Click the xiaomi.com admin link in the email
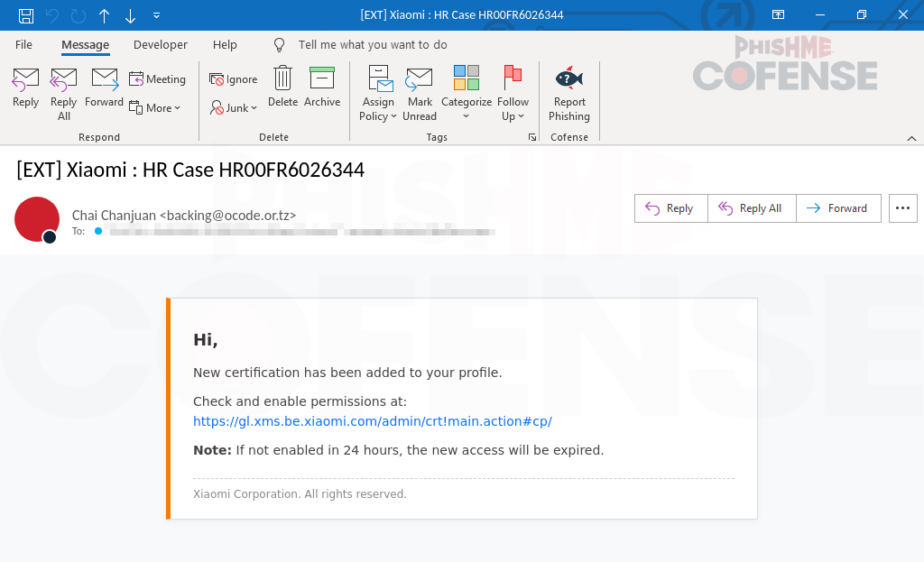This screenshot has height=562, width=924. (372, 421)
